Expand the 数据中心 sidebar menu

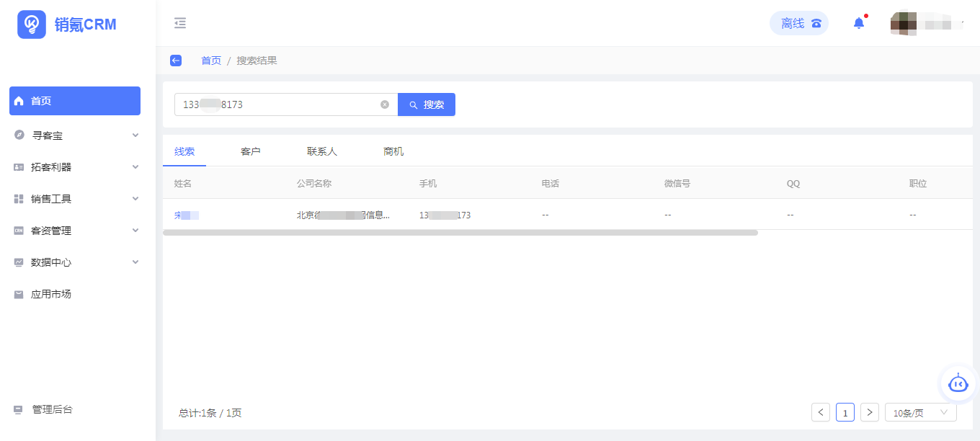(74, 262)
